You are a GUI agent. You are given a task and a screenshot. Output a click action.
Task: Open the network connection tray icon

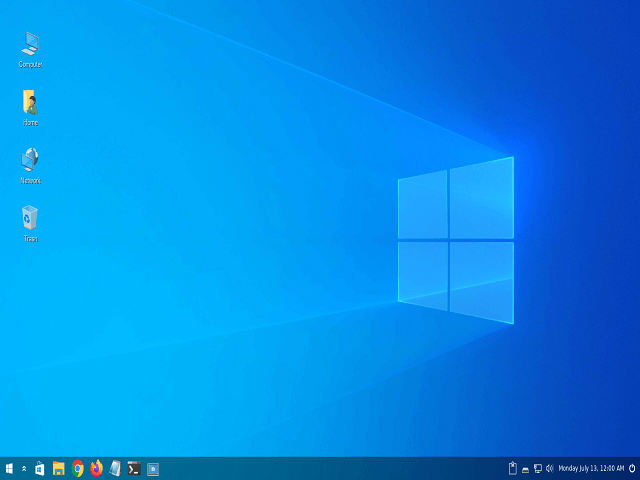pos(537,468)
